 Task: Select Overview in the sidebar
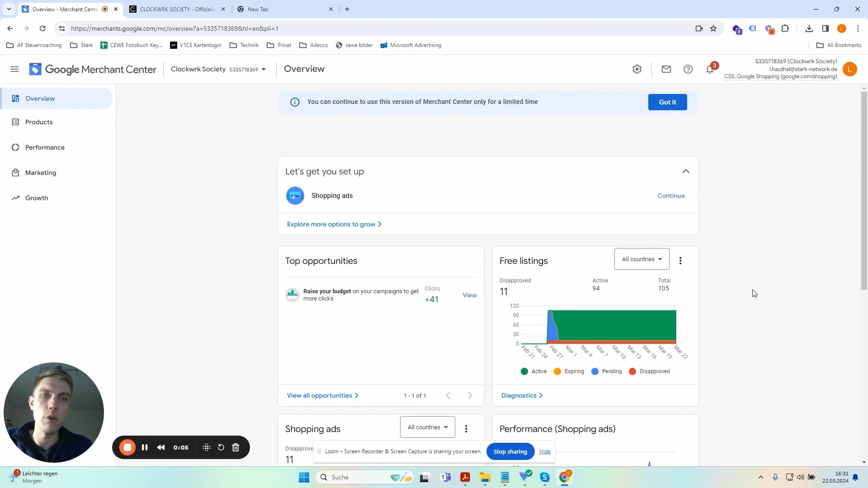pyautogui.click(x=56, y=99)
